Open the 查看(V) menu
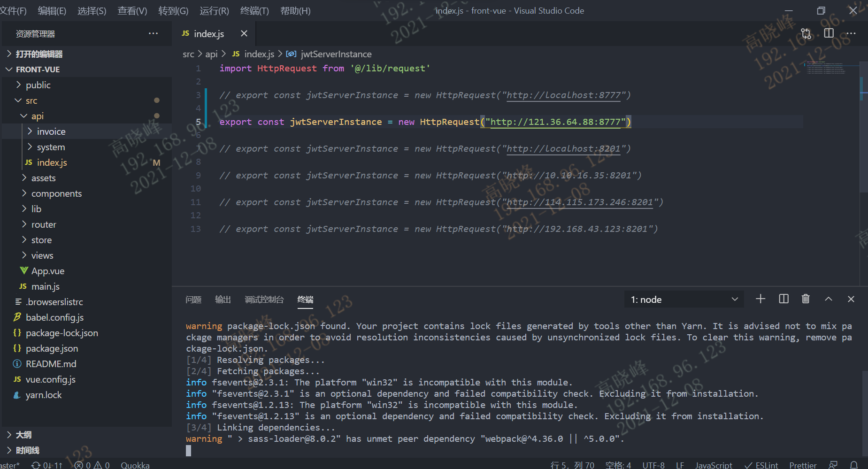868x469 pixels. tap(132, 11)
